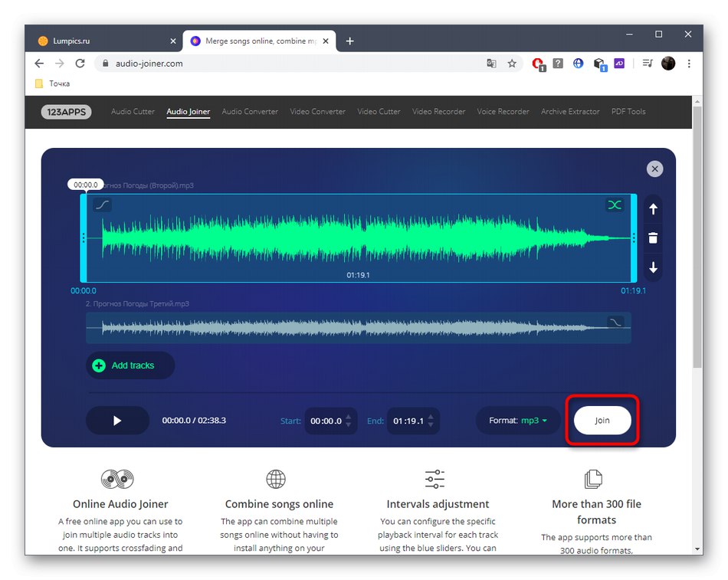Image resolution: width=728 pixels, height=580 pixels.
Task: Open the Format mp3 dropdown
Action: (x=518, y=421)
